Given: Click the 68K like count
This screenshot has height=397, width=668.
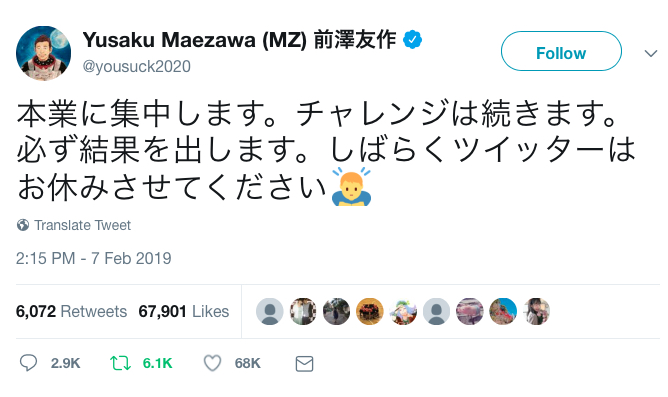Looking at the screenshot, I should click(248, 363).
